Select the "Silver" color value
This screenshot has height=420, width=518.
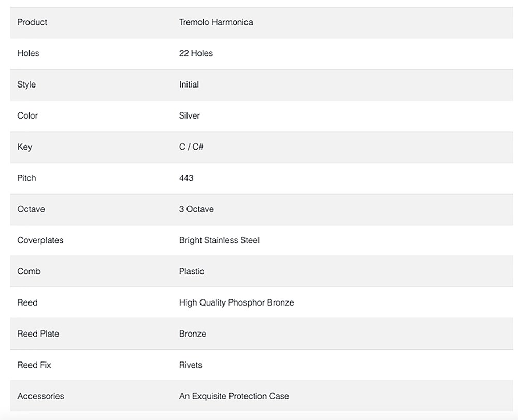click(190, 115)
